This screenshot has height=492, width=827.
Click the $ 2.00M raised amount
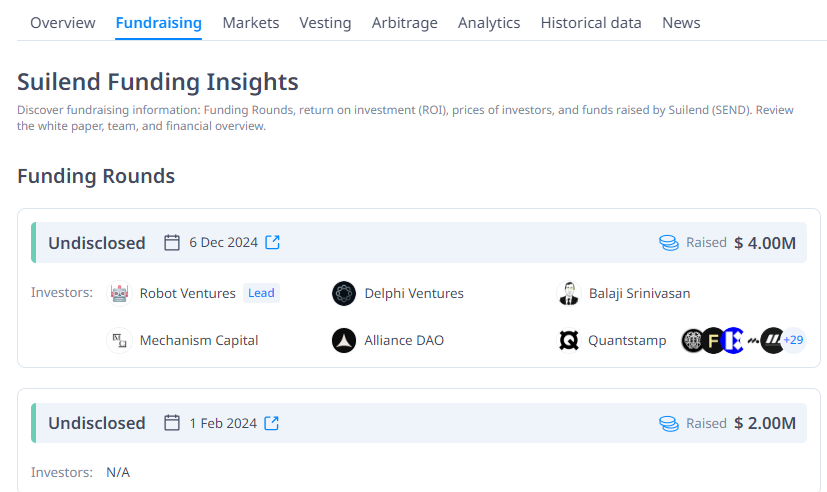765,423
